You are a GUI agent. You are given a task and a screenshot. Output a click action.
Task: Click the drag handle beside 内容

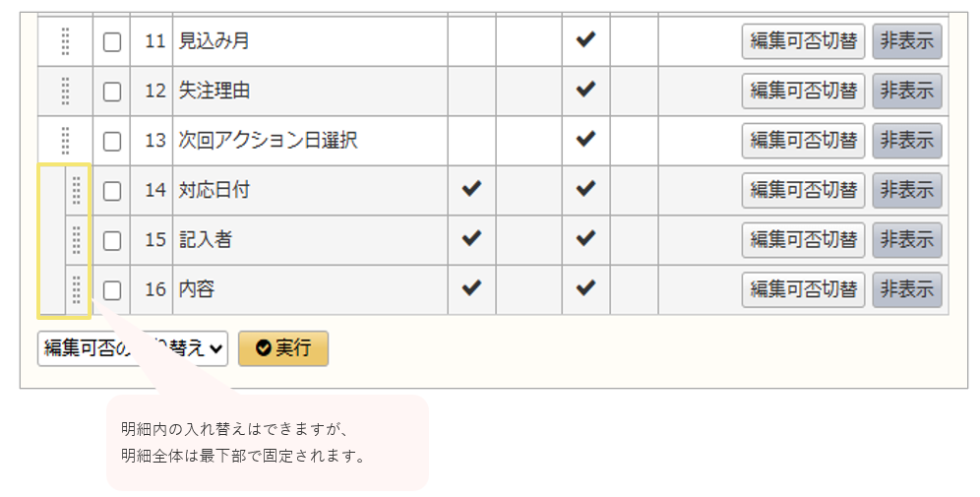pyautogui.click(x=77, y=289)
